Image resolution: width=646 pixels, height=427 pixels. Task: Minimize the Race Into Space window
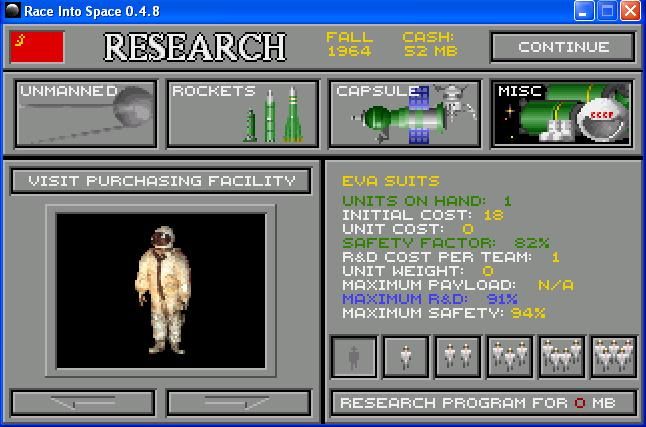pyautogui.click(x=584, y=10)
